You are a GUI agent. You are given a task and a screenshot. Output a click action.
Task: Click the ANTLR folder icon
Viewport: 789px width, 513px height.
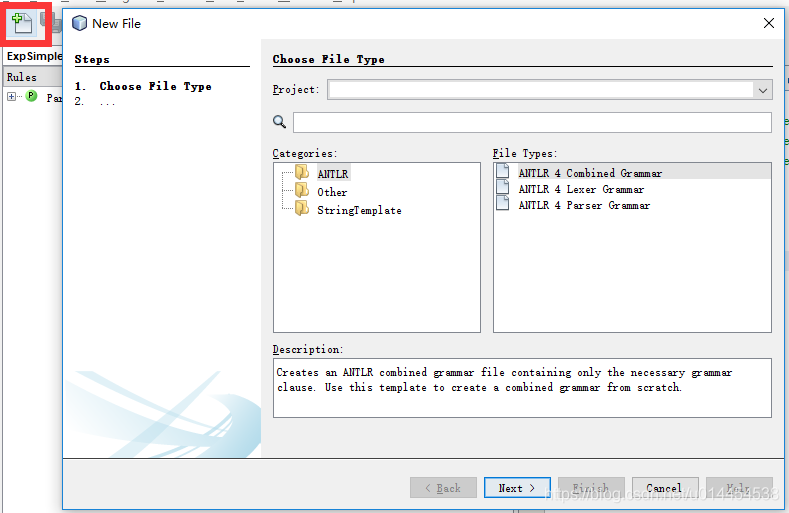pos(302,173)
